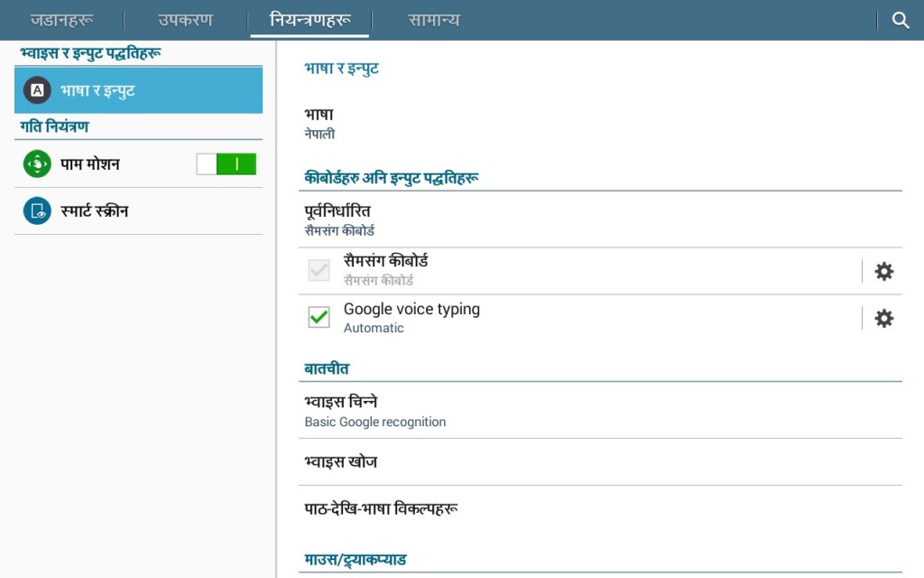Image resolution: width=924 pixels, height=578 pixels.
Task: Uncheck the Google voice typing checkbox
Action: click(318, 318)
